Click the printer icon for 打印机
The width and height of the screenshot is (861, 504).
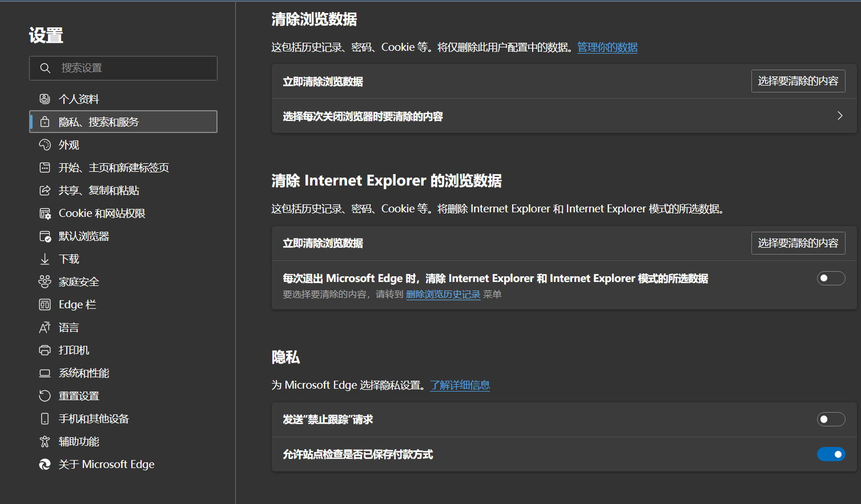pos(45,350)
